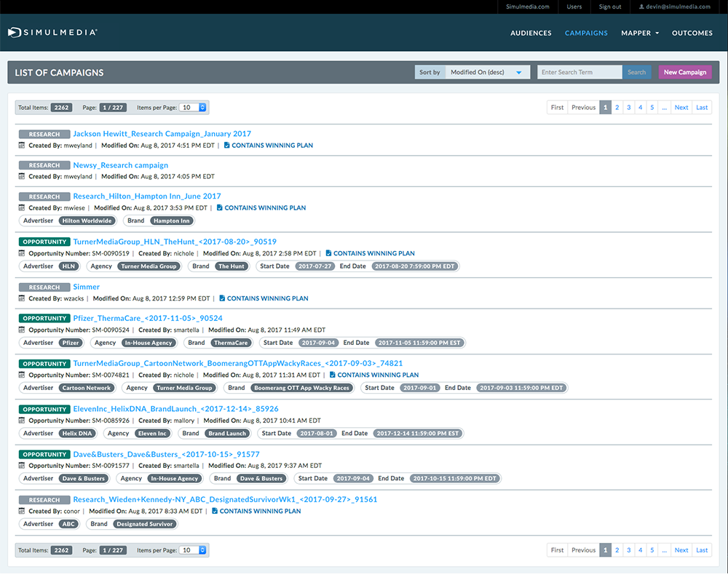Screen dimensions: 728x588
Task: Click the Cartoon Network advertiser tag
Action: tap(87, 388)
